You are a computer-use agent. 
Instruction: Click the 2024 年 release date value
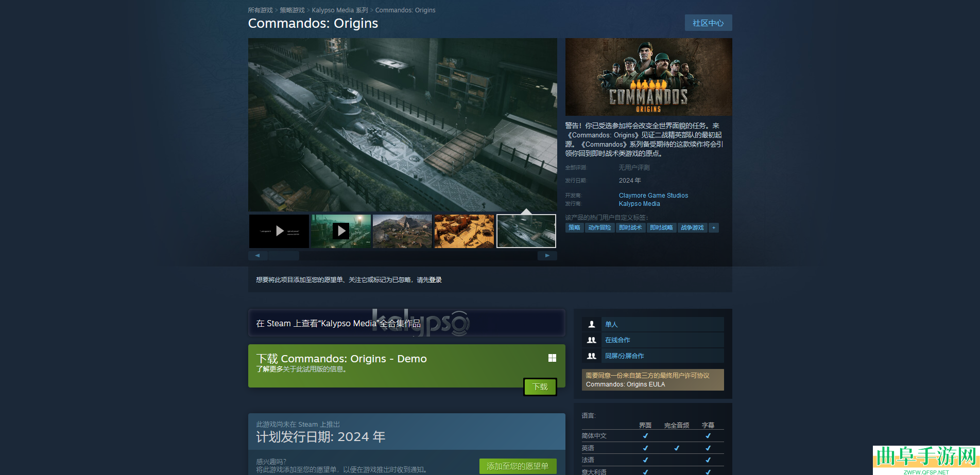[630, 181]
